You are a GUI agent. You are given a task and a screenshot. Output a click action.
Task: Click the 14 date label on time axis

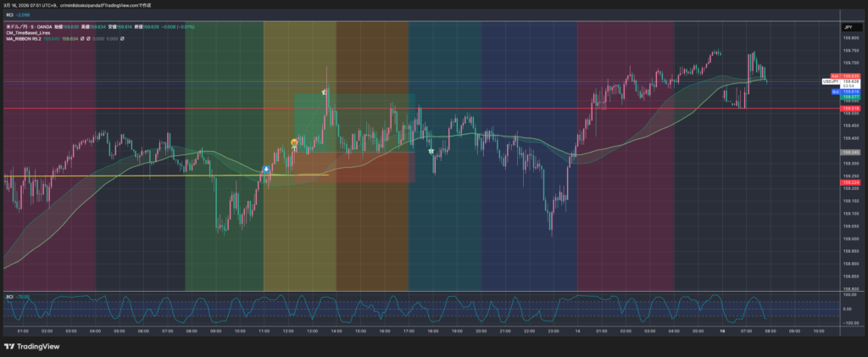coord(577,332)
